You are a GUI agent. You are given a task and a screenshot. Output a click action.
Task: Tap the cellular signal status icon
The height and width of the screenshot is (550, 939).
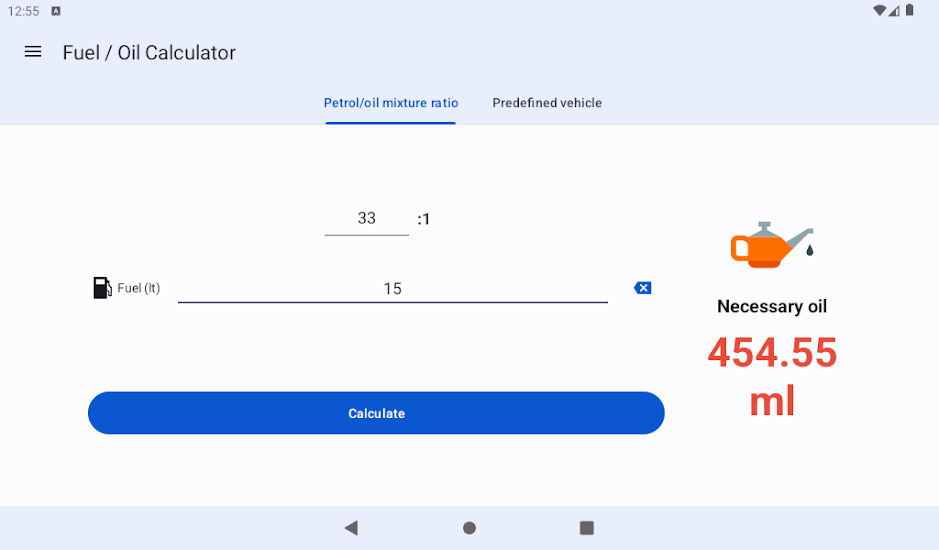point(894,10)
